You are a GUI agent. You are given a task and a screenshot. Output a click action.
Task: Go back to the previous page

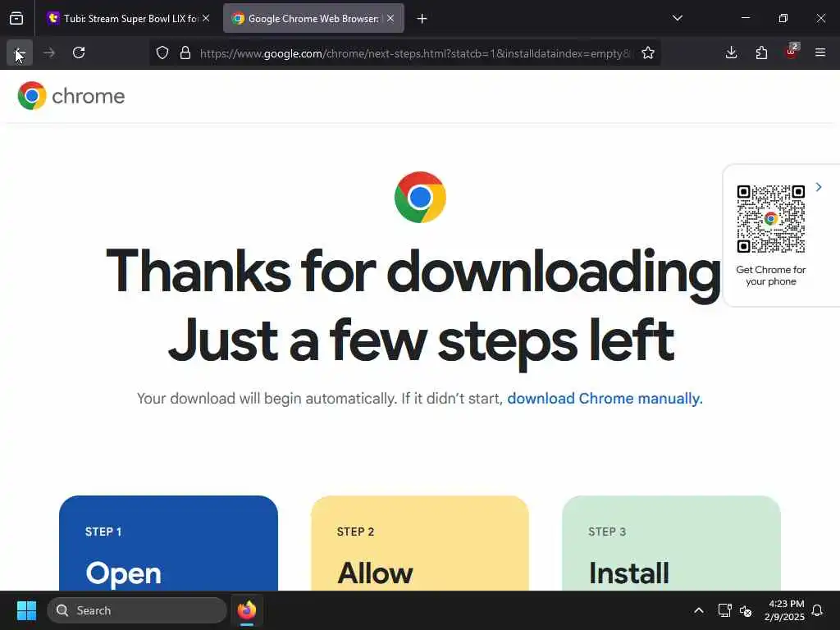20,52
